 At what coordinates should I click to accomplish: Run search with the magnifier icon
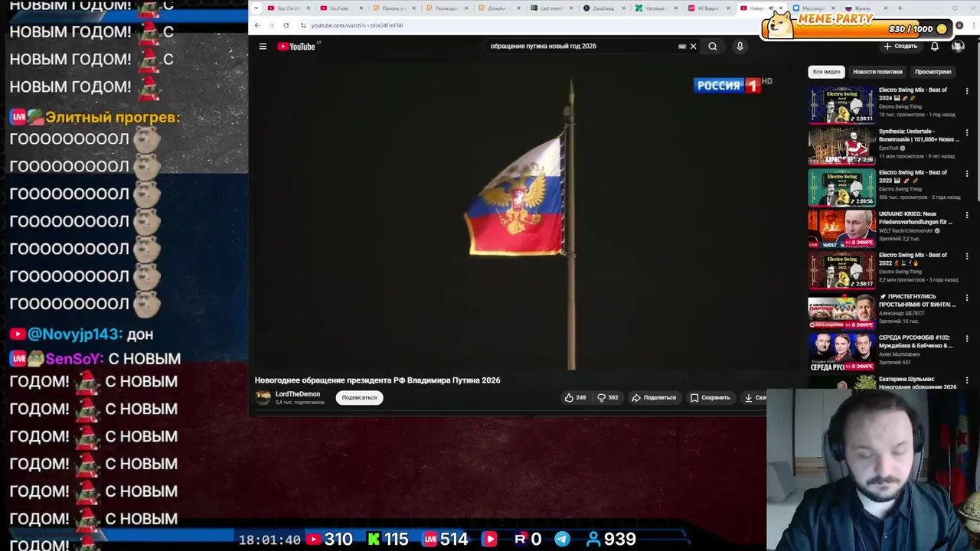(x=713, y=47)
